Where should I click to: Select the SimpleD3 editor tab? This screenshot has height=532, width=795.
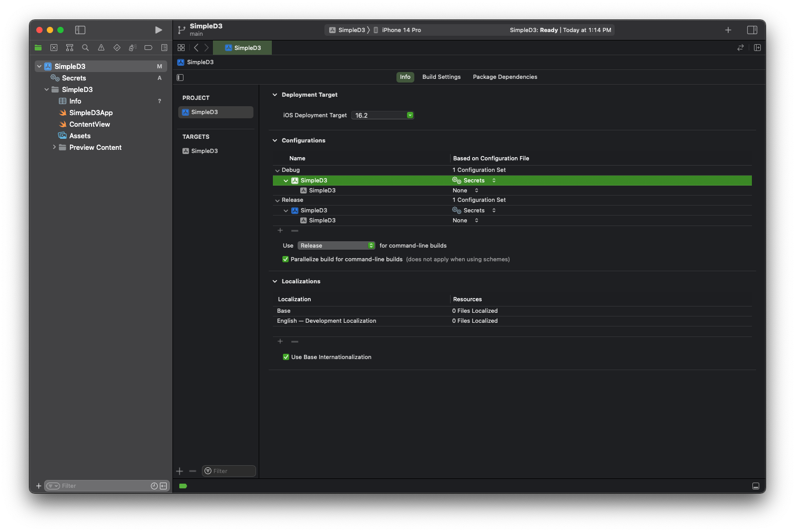click(242, 48)
